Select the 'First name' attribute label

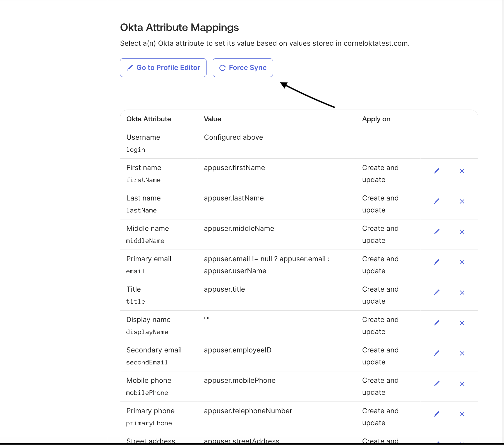click(144, 168)
